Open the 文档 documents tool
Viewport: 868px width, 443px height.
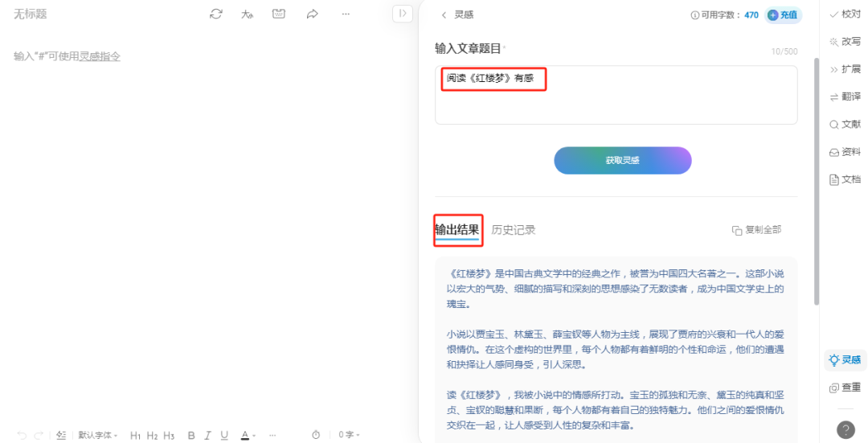[845, 179]
